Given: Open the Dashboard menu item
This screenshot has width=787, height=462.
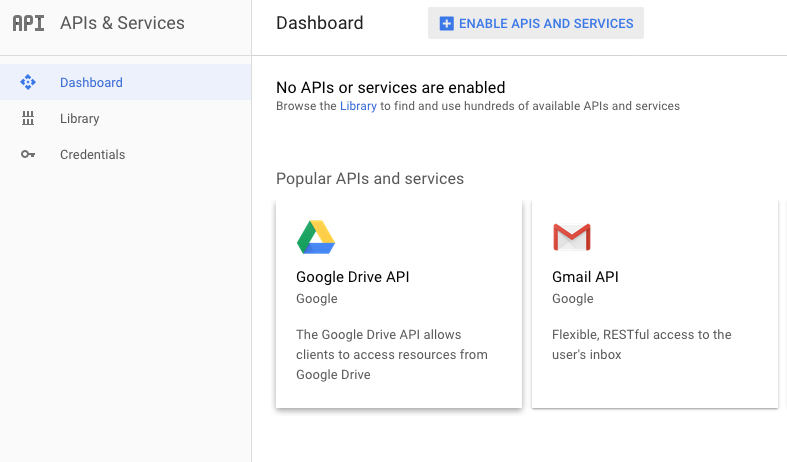Looking at the screenshot, I should click(125, 82).
